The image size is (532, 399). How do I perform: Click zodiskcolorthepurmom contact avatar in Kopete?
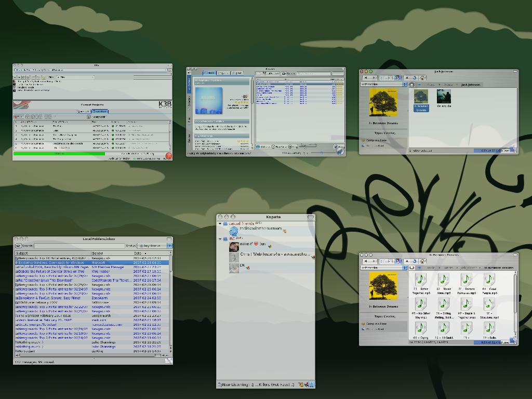point(233,231)
